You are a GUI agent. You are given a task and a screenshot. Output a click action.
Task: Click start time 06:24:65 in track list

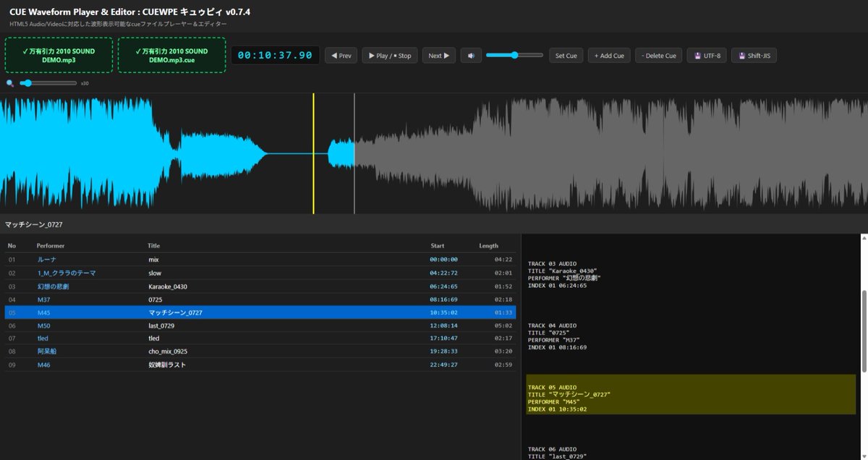(x=443, y=286)
